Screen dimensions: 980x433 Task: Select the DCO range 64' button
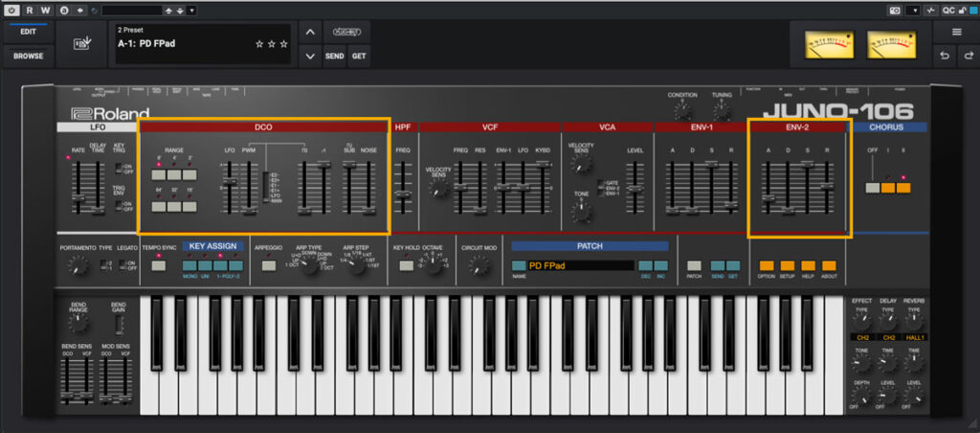pos(159,207)
